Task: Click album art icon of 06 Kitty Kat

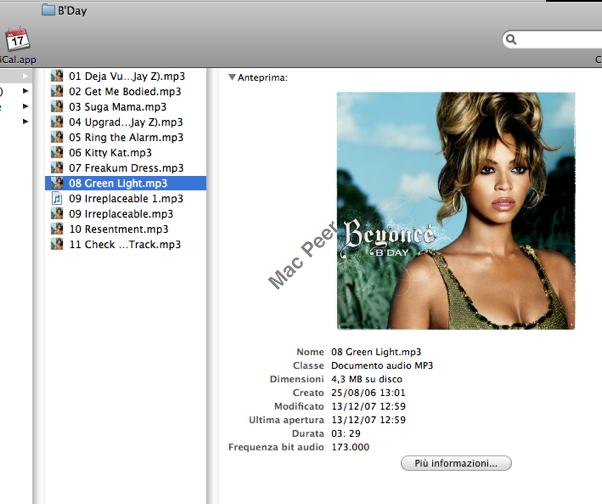Action: (x=57, y=152)
